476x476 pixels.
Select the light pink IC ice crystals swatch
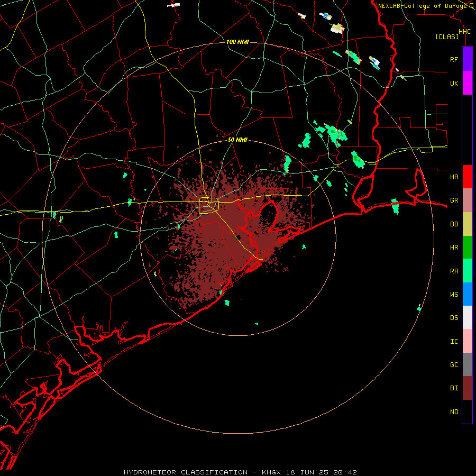click(467, 341)
